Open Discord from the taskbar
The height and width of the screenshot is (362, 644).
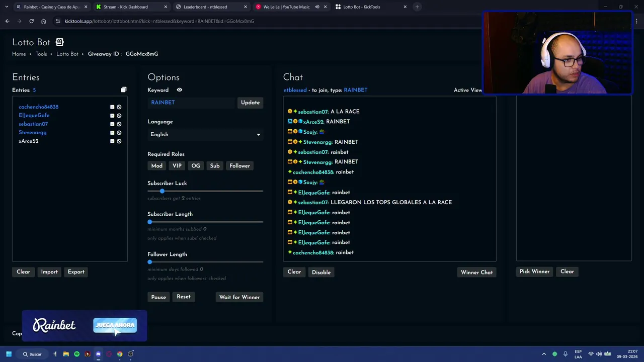(x=98, y=354)
